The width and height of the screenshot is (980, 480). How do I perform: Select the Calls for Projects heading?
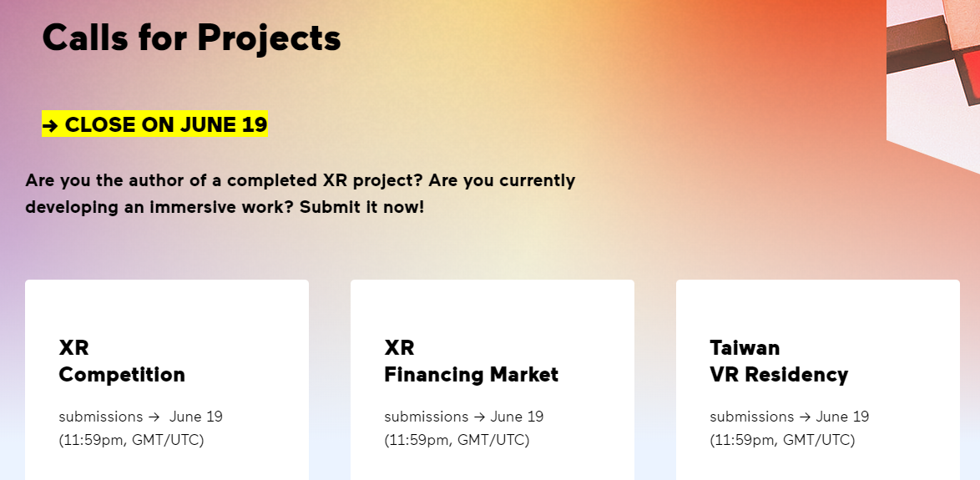(191, 38)
